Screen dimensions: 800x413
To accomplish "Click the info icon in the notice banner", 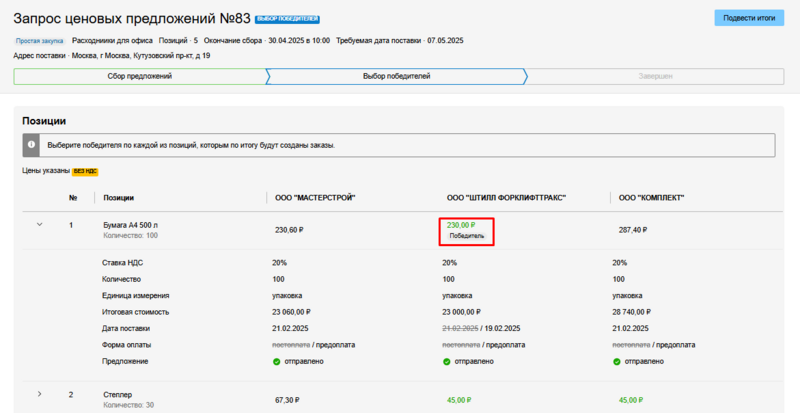I will [x=32, y=145].
